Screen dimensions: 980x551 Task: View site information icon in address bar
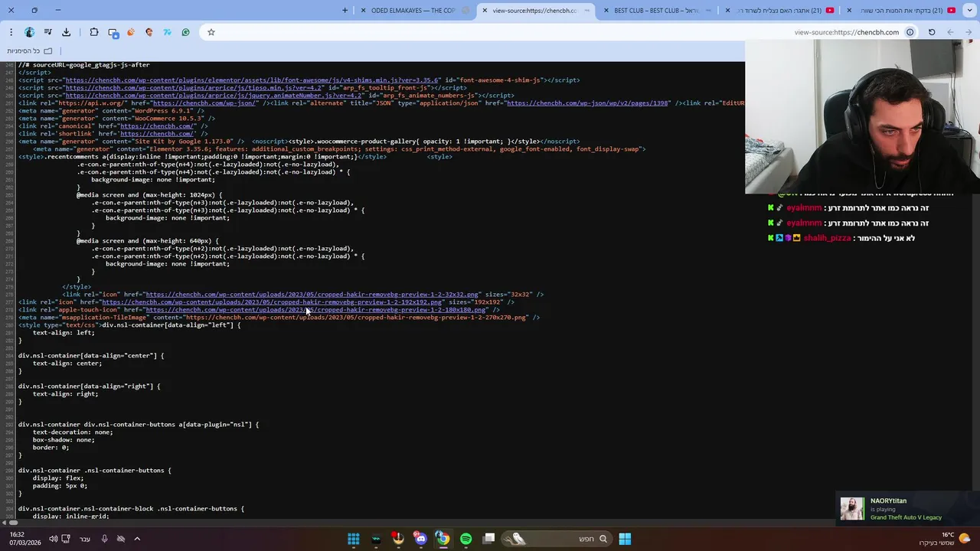tap(910, 32)
